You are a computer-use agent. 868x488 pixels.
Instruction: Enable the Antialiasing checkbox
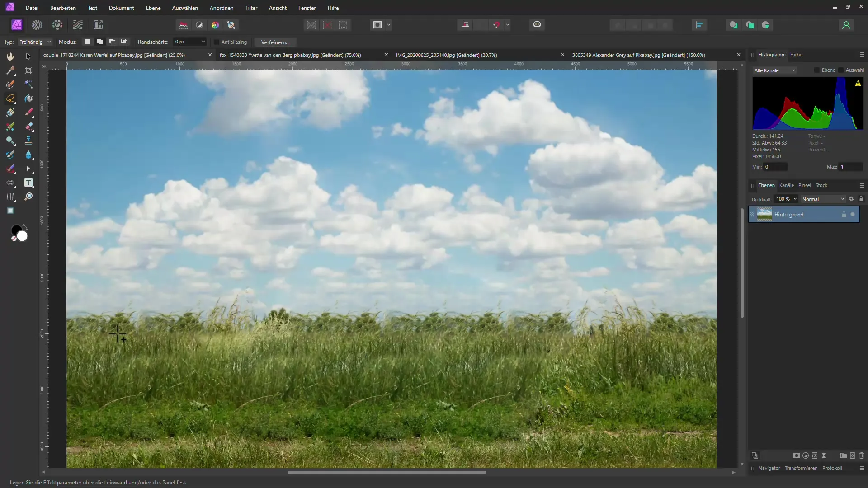coord(217,42)
